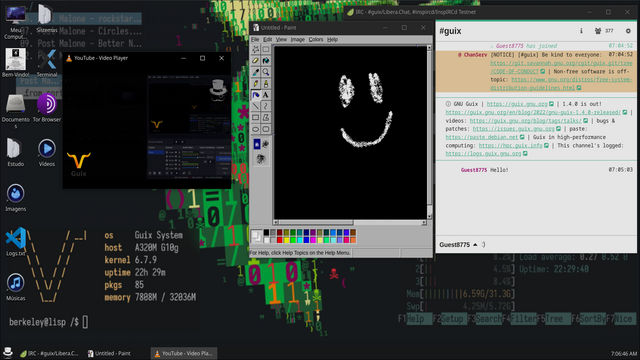Choose the large airbrush spray size option

261,159
